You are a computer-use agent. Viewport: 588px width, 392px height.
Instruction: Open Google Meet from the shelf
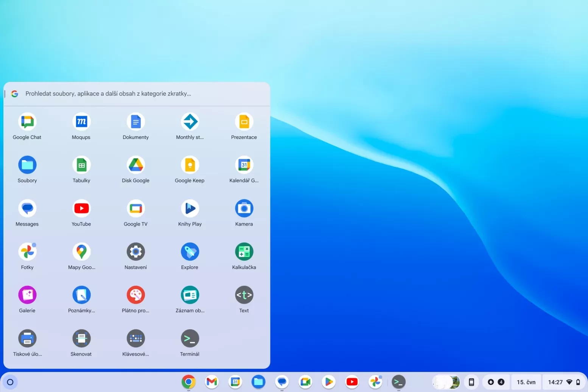pos(305,382)
